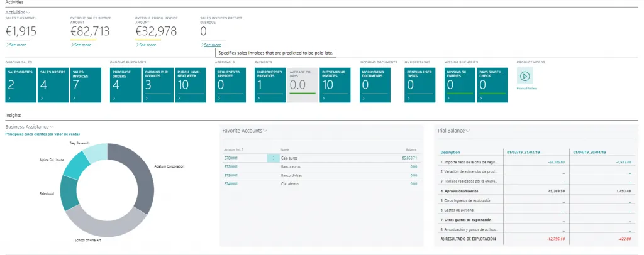The width and height of the screenshot is (644, 255).
Task: Select the School of Fine Art donut segment
Action: (x=105, y=224)
